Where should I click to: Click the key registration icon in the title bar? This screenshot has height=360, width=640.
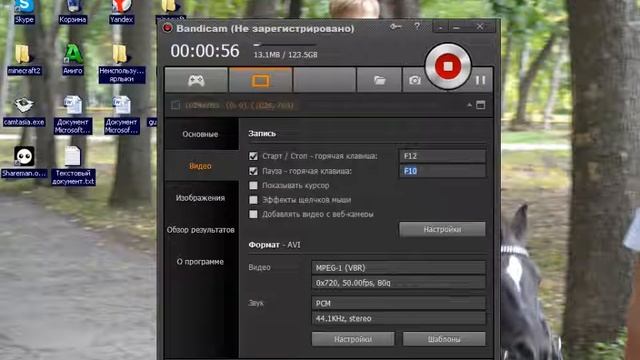point(395,27)
